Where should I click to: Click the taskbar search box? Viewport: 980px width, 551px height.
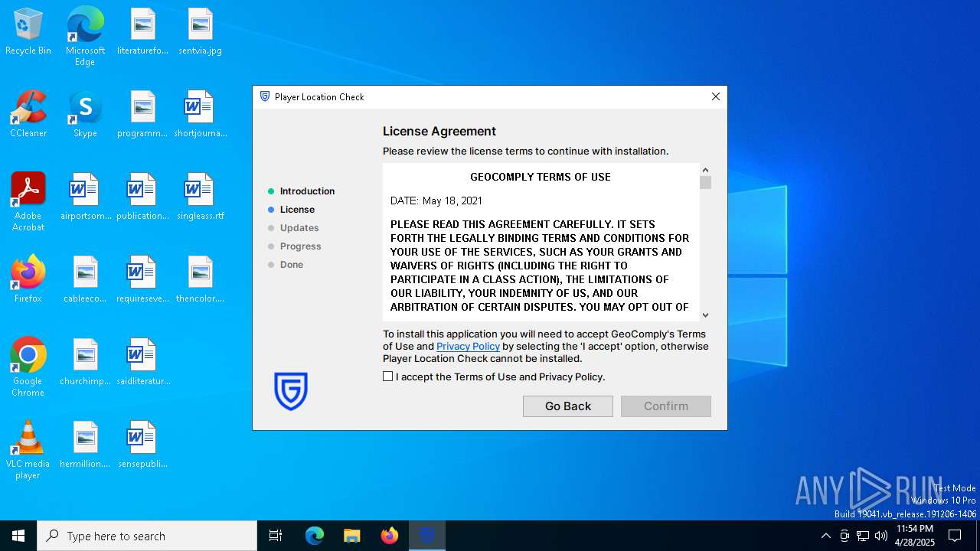(147, 536)
